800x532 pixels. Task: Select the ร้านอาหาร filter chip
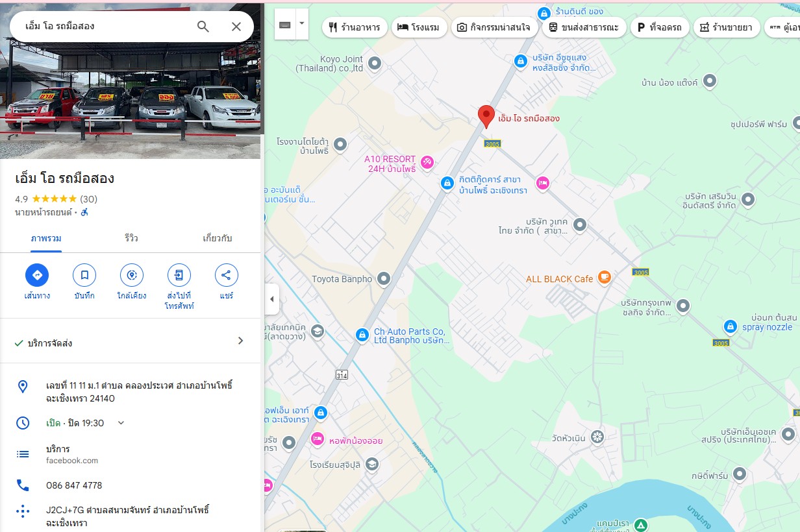[355, 27]
